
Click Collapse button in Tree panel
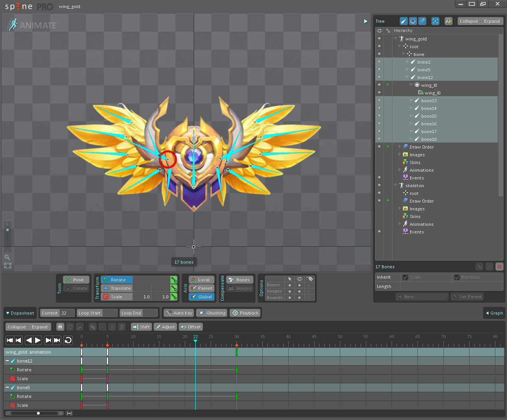point(469,21)
